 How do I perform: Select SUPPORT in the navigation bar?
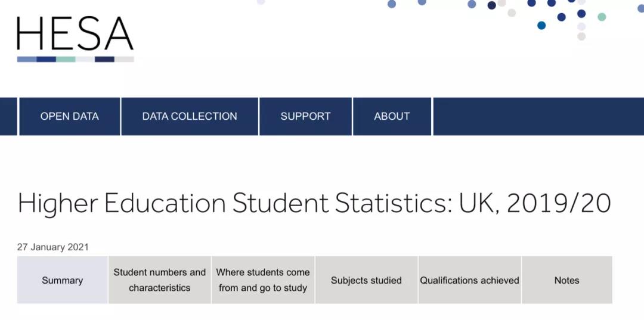pyautogui.click(x=305, y=117)
